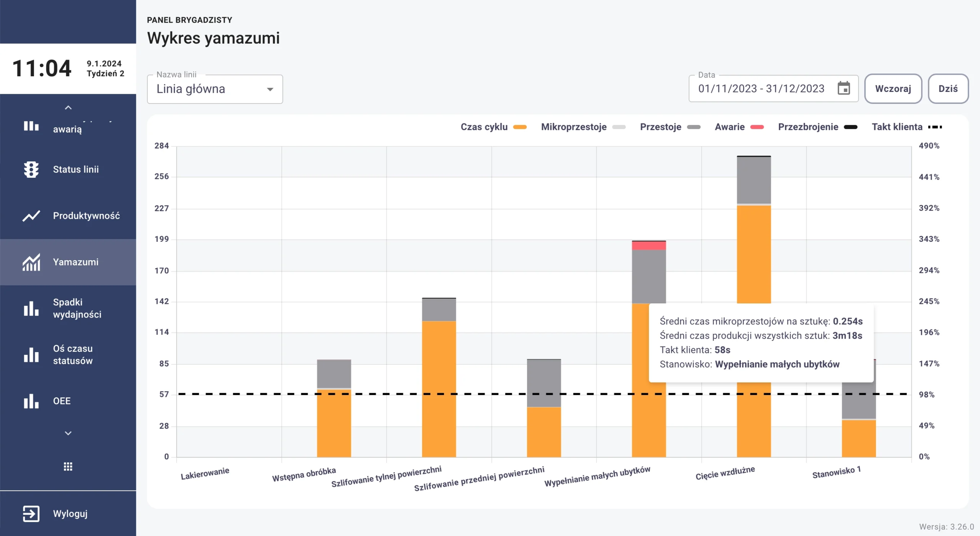Open the Nazwa linii dropdown
The height and width of the screenshot is (536, 980).
215,89
